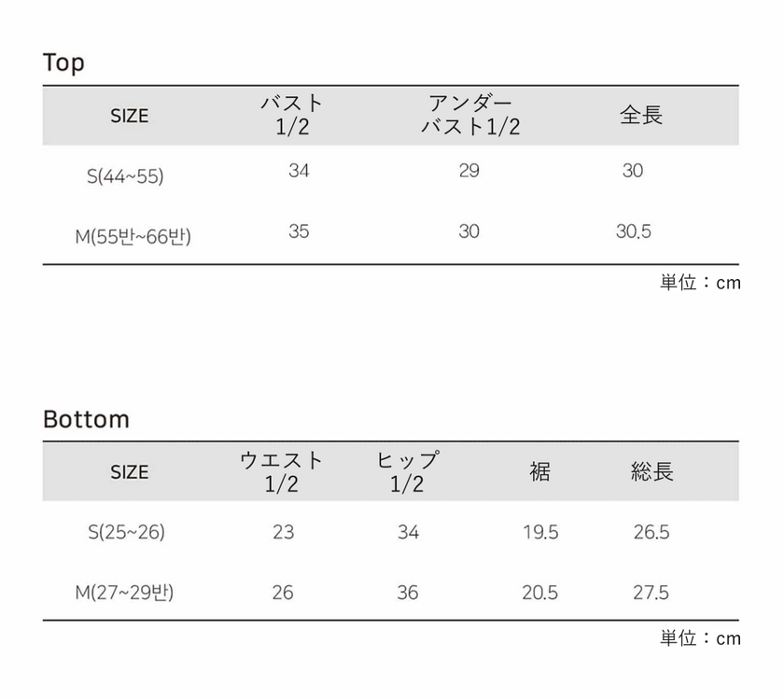Screen dimensions: 784x699
Task: Select the 裾 column header
Action: coord(539,471)
